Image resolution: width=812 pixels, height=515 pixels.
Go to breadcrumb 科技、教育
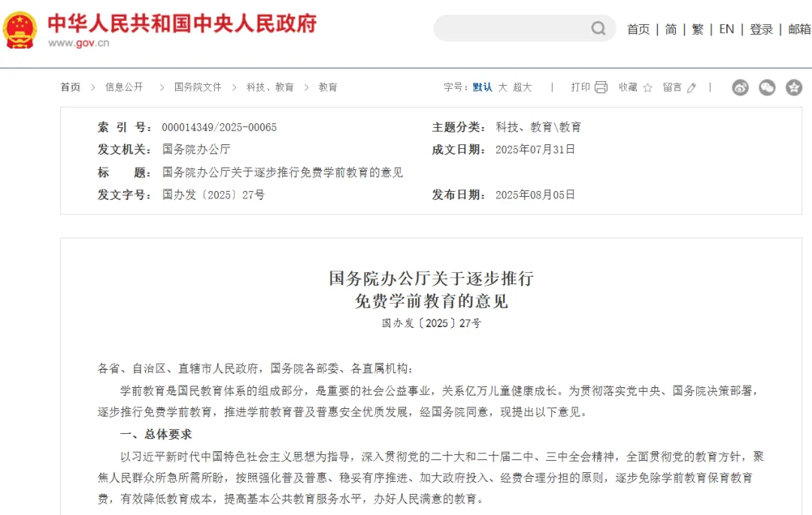270,87
